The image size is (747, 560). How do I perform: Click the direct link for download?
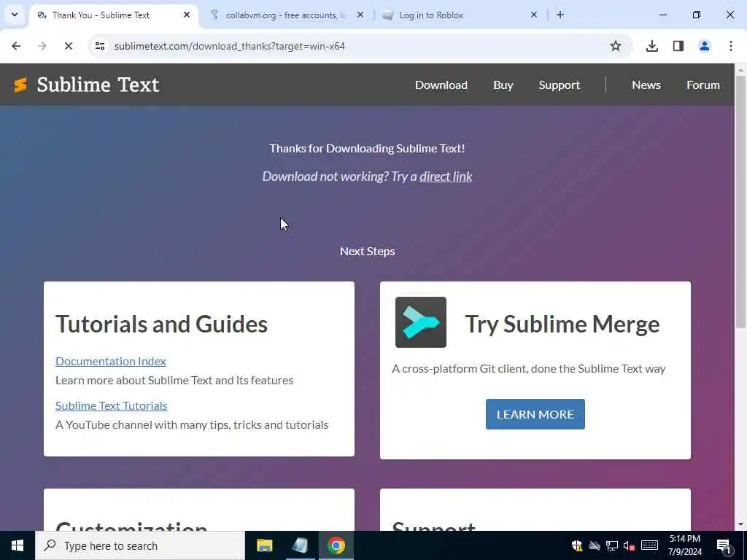coord(446,176)
